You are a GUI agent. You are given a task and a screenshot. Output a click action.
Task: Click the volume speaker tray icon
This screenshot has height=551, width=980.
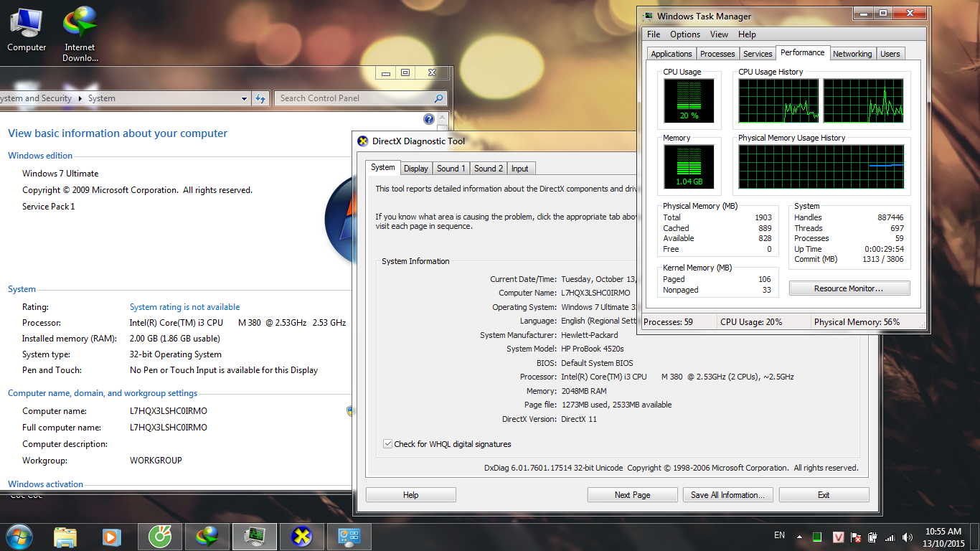(x=908, y=537)
